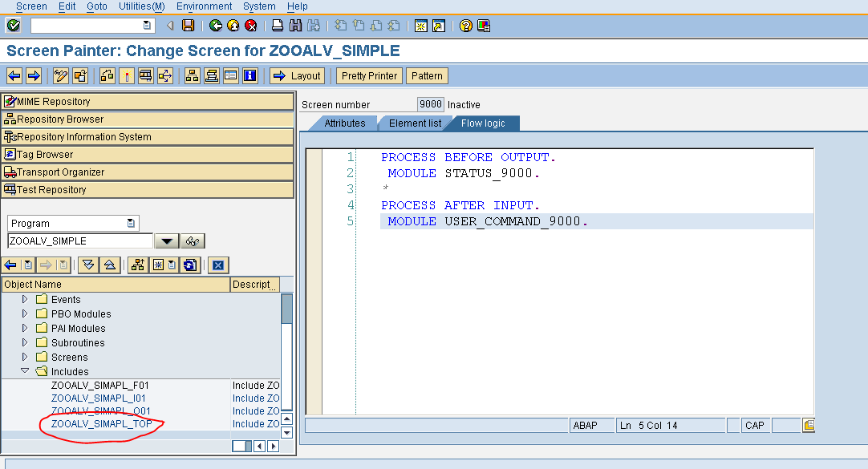This screenshot has width=868, height=469.
Task: Toggle display/change mode with the pencil icon
Action: tap(61, 75)
